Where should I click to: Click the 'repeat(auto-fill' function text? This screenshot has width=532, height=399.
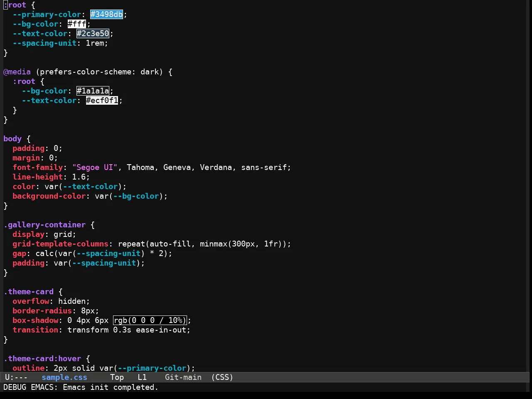(154, 244)
